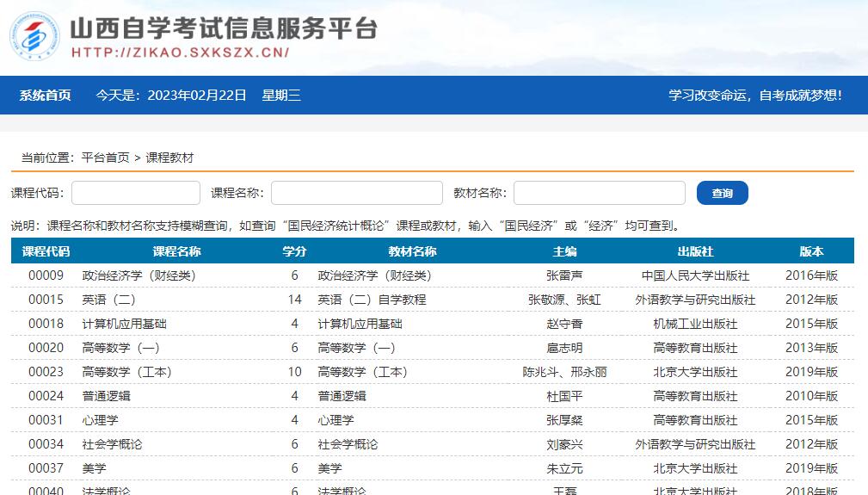Open the http://zikao.sxkszx.cn/ URL text
The height and width of the screenshot is (495, 868).
click(x=180, y=53)
